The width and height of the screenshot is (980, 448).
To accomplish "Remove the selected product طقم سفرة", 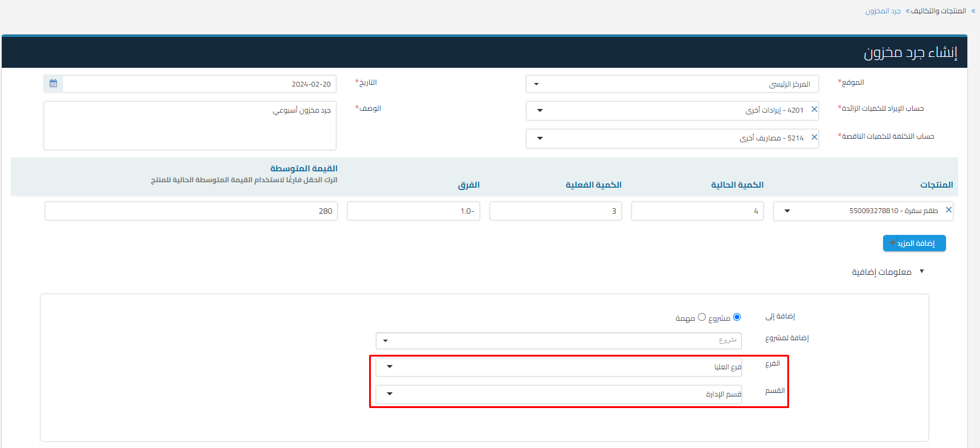I will click(948, 210).
